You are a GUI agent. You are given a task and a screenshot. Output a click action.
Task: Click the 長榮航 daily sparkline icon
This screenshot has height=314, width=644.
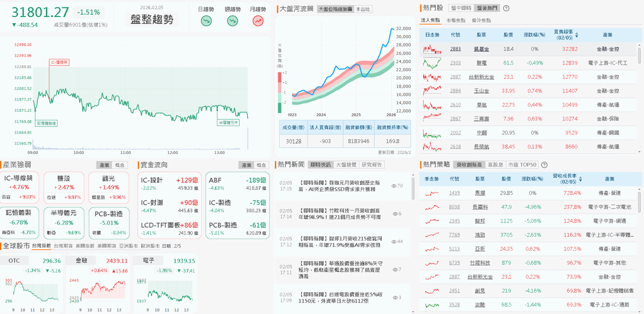coord(432,147)
